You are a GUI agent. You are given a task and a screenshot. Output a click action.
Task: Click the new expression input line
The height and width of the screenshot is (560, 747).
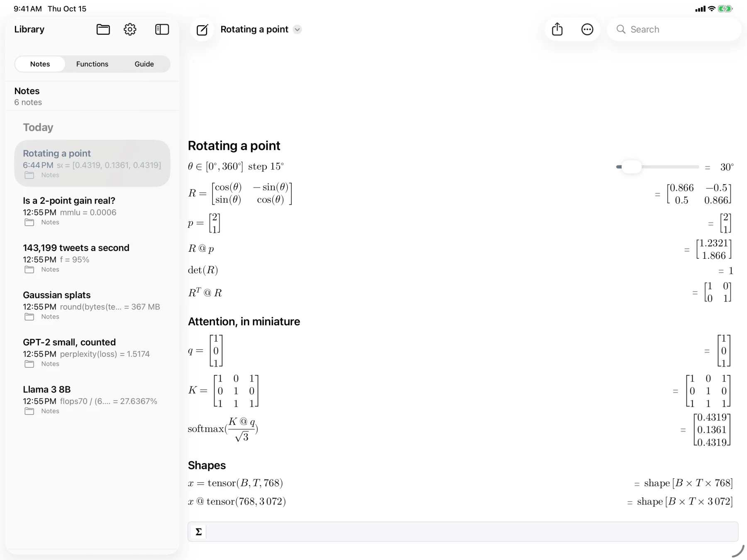pyautogui.click(x=463, y=531)
